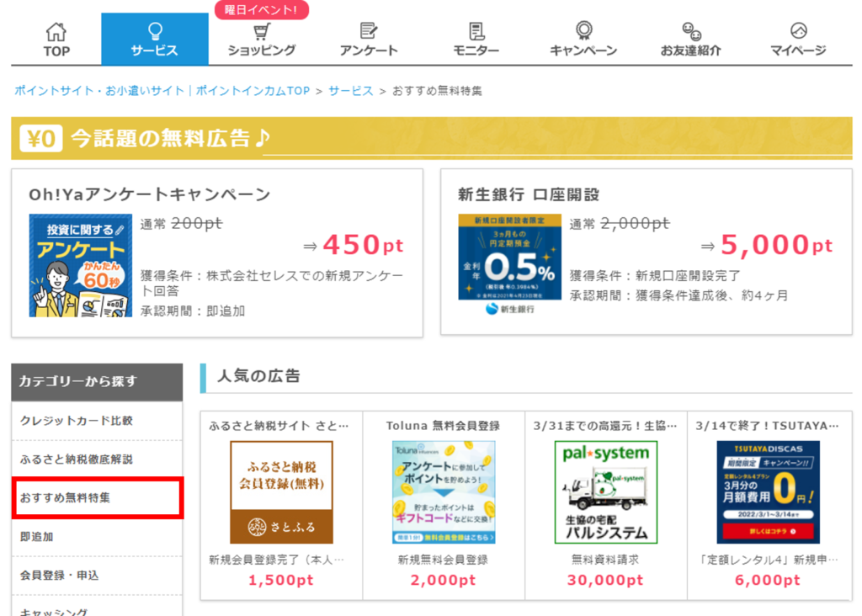Click the アンケート pencil-form icon
This screenshot has height=616, width=862.
369,31
